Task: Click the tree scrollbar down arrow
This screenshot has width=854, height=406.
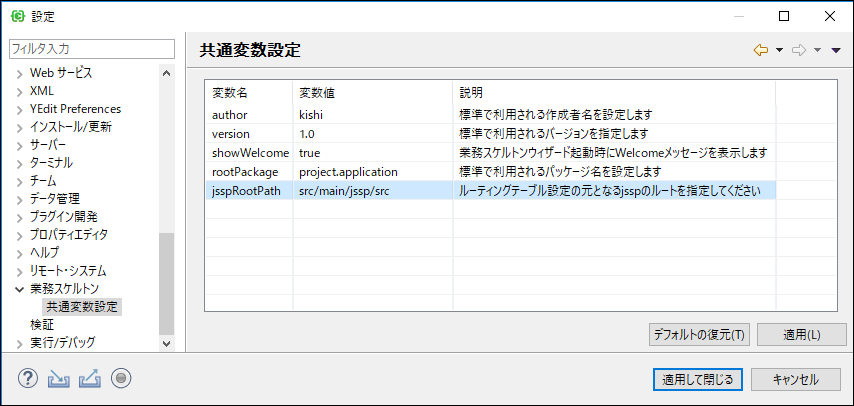Action: [x=166, y=343]
